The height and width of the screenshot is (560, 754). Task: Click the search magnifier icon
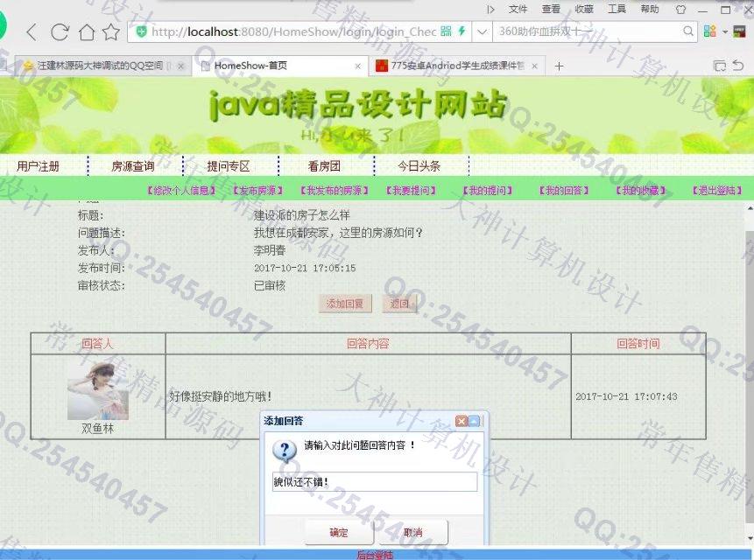(688, 31)
